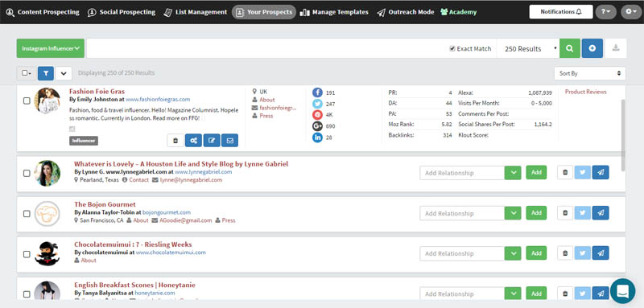This screenshot has width=644, height=308.
Task: Open www.fashionfoiegras.com link
Action: [x=158, y=99]
